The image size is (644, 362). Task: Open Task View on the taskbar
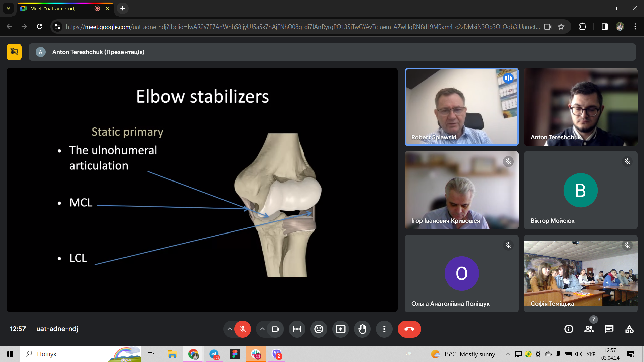[151, 354]
